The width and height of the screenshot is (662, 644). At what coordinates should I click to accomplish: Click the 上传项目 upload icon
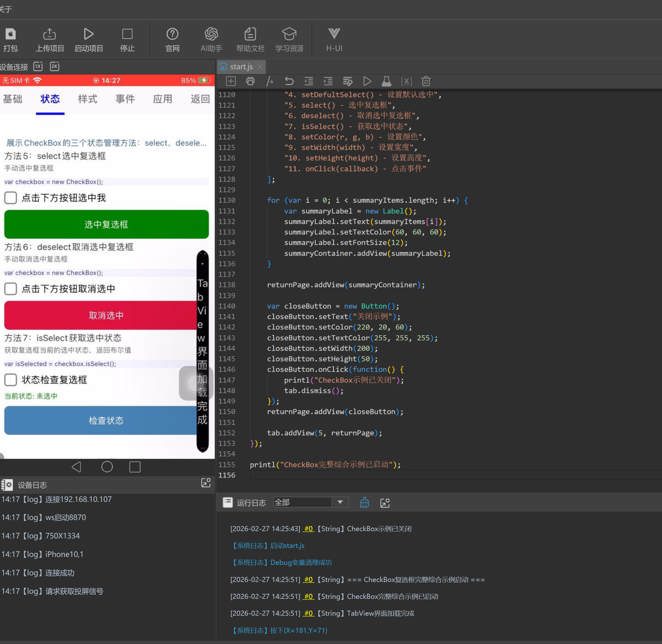(49, 34)
